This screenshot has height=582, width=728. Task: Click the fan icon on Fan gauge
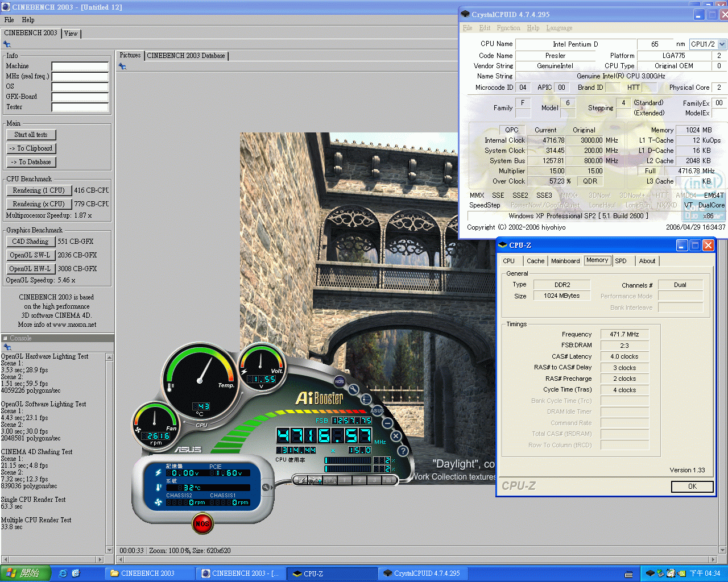click(x=138, y=430)
